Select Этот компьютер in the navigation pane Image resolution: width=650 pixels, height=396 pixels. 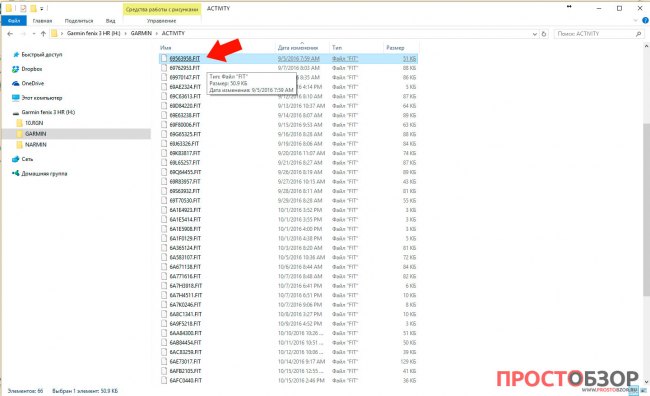41,98
